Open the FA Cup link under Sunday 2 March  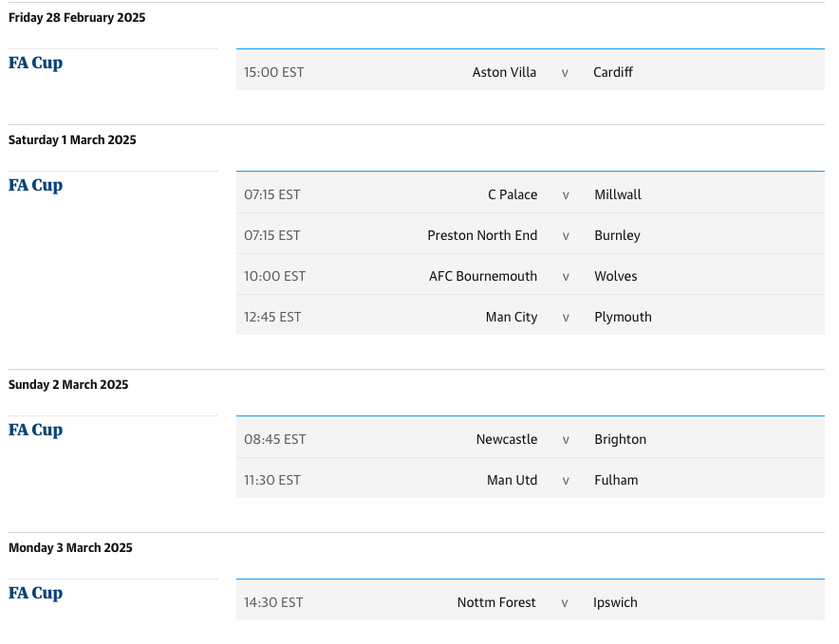[35, 431]
